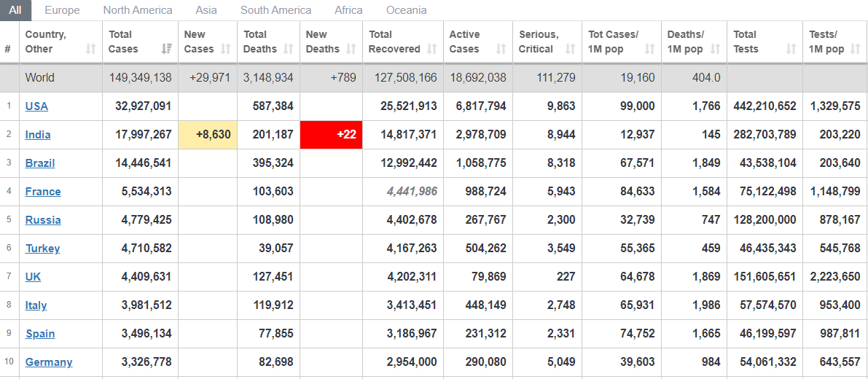Image resolution: width=868 pixels, height=379 pixels.
Task: Click sort arrows icon in Total Cases column
Action: click(167, 50)
